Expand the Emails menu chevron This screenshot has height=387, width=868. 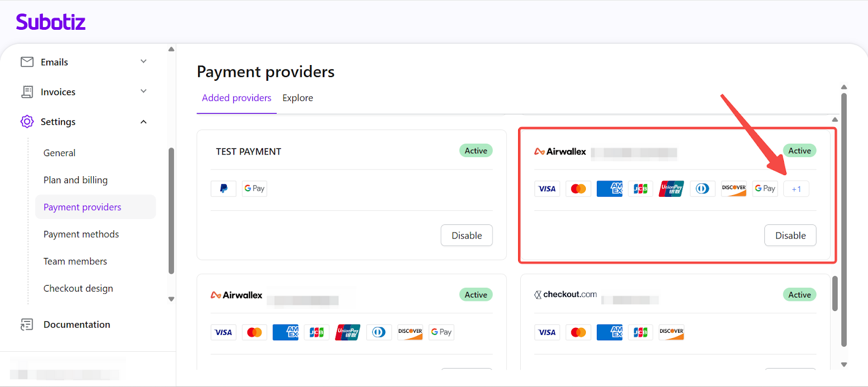(143, 61)
